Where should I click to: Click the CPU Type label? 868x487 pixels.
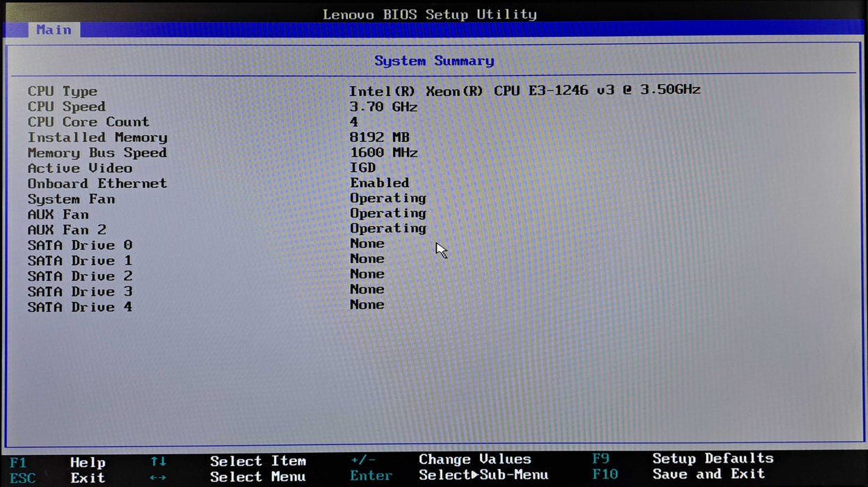coord(63,91)
